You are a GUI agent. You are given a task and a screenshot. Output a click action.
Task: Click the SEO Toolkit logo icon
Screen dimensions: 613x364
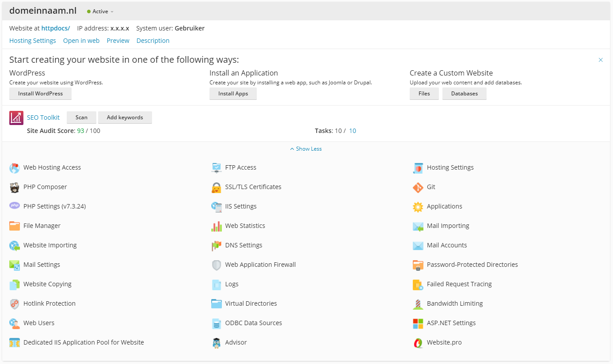click(16, 118)
